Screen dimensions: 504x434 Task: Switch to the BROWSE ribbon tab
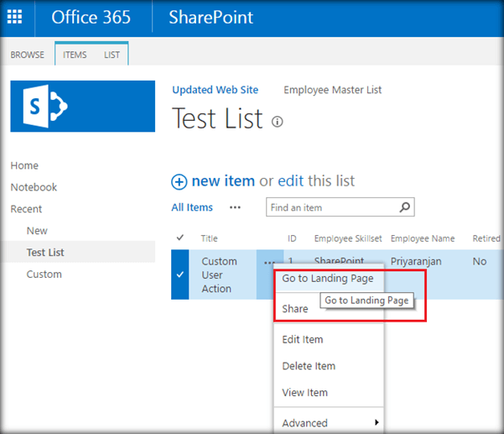[27, 55]
